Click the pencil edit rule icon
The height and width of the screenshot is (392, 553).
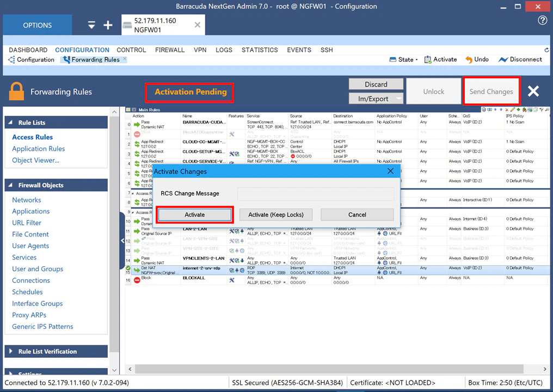point(513,110)
